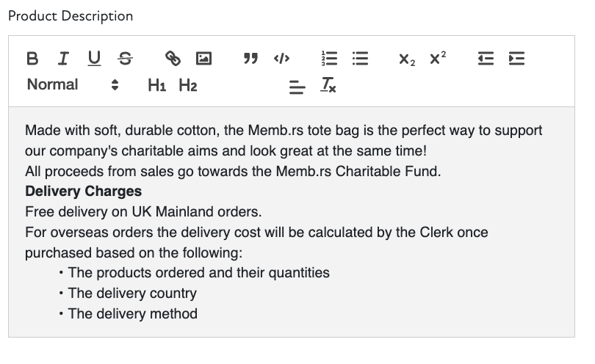Apply Heading 1 style
The width and height of the screenshot is (595, 364).
pyautogui.click(x=156, y=86)
